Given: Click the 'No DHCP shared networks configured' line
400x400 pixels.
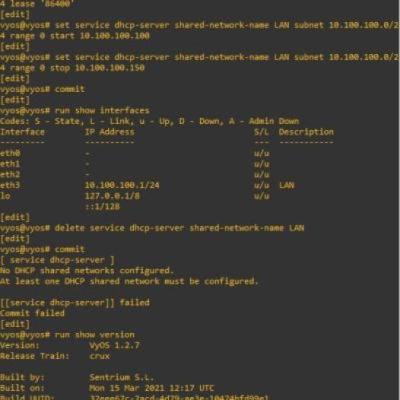Looking at the screenshot, I should 87,270.
